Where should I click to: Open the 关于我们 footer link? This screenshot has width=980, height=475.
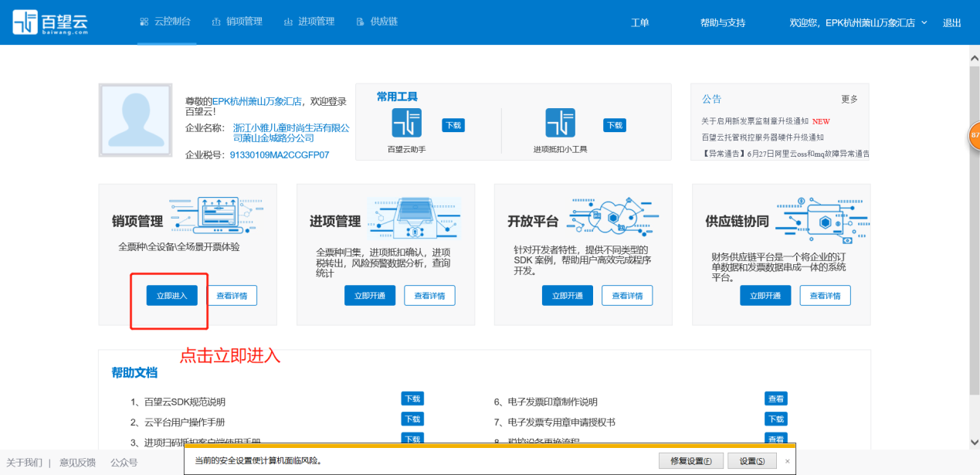pyautogui.click(x=23, y=463)
